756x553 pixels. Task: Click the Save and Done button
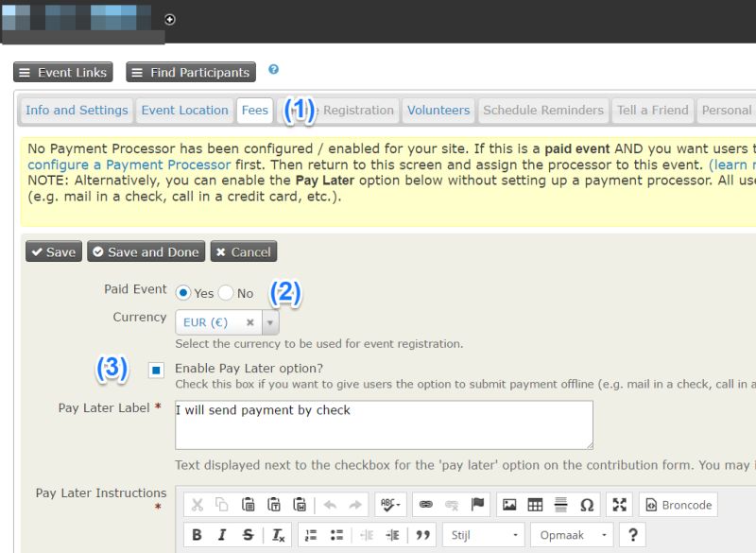click(146, 251)
